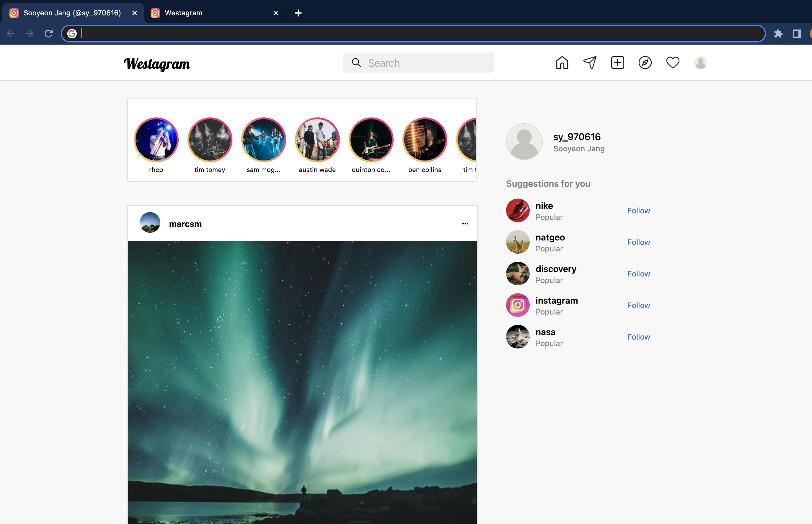Viewport: 812px width, 524px height.
Task: Open the profile avatar in navbar
Action: click(701, 63)
